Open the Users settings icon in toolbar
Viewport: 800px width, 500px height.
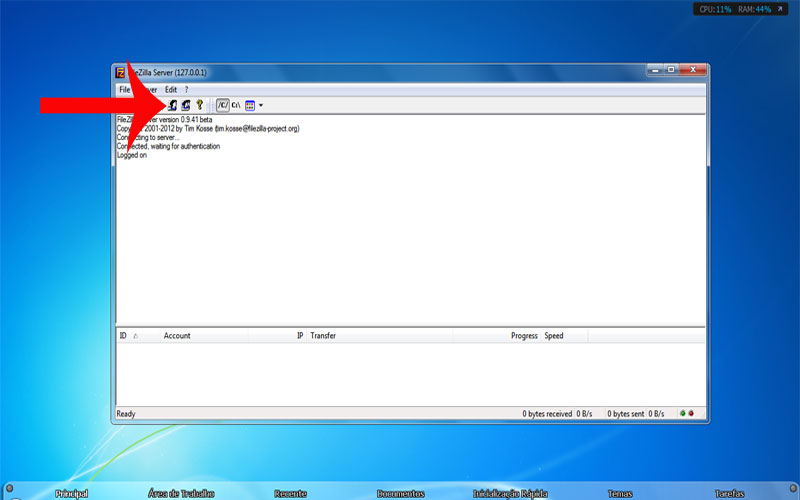pyautogui.click(x=172, y=105)
